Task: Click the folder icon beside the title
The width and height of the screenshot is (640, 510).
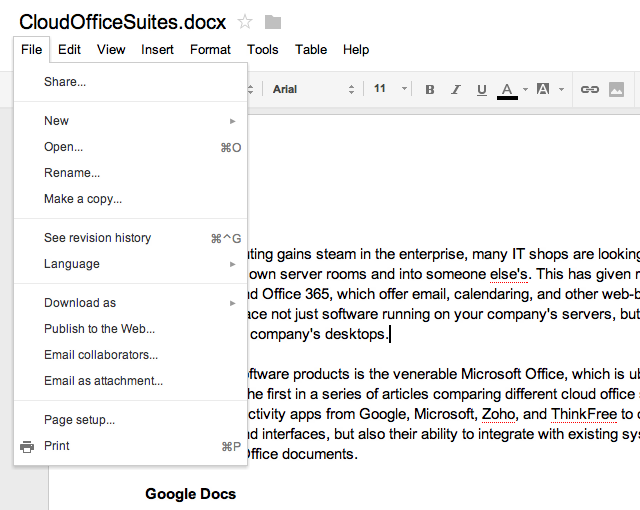Action: tap(273, 22)
